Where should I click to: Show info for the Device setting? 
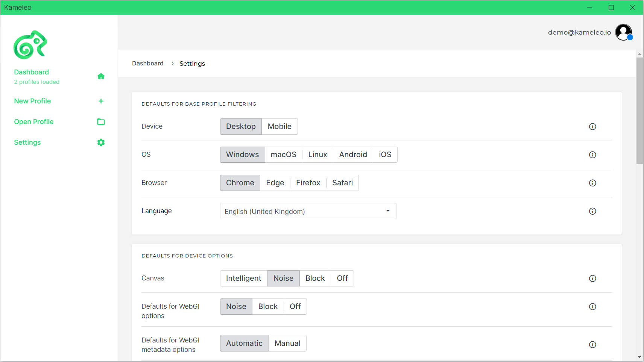pyautogui.click(x=592, y=127)
